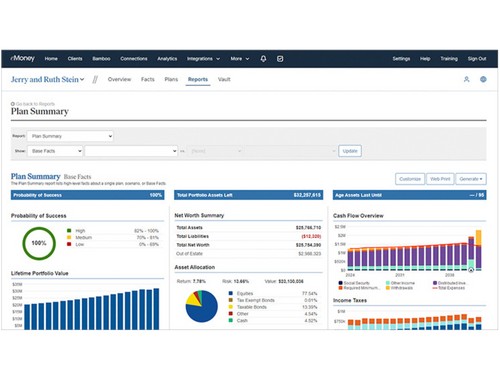Screen dimensions: 500x380
Task: Open the Analytics menu item
Action: point(167,59)
